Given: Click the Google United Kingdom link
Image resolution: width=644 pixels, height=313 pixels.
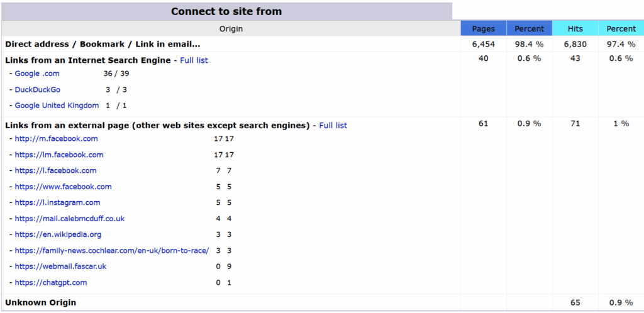Looking at the screenshot, I should click(x=57, y=106).
